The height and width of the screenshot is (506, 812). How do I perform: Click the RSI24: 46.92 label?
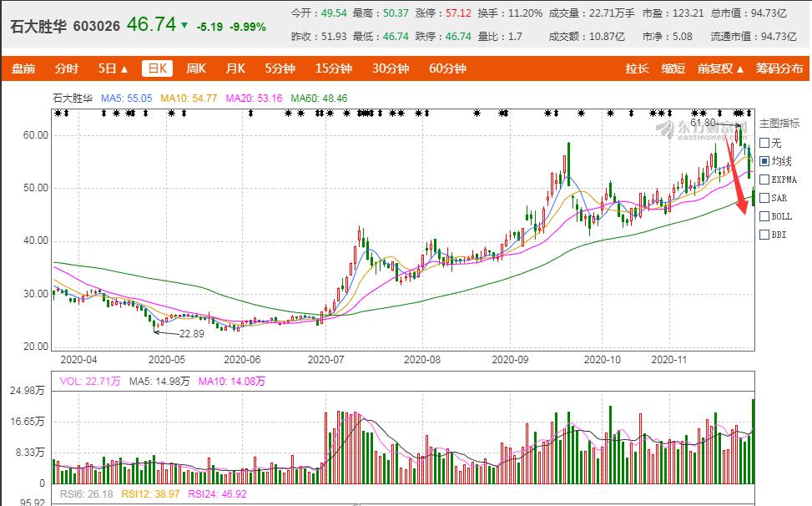point(217,494)
